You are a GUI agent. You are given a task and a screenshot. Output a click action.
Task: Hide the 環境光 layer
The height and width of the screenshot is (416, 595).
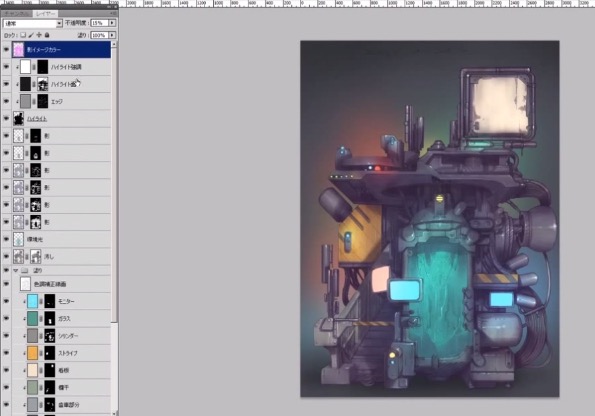[x=6, y=239]
